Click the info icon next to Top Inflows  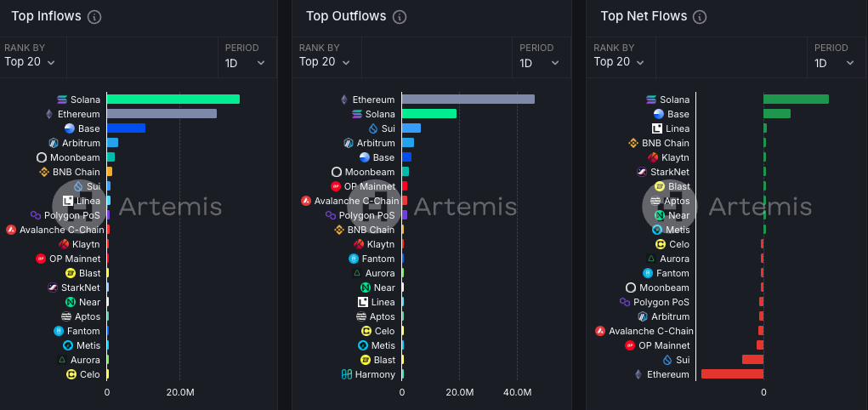pyautogui.click(x=94, y=17)
